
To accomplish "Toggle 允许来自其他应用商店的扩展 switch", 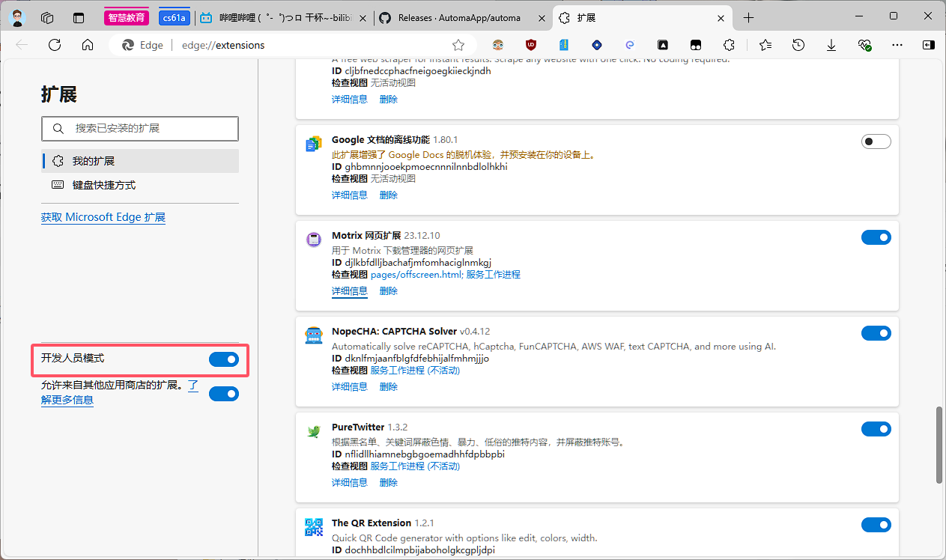I will (x=224, y=394).
